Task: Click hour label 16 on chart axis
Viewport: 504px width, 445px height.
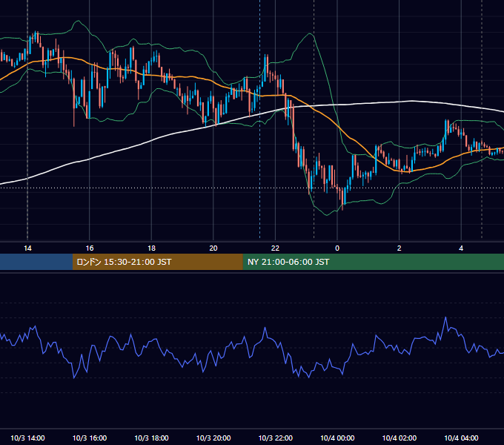Action: (90, 248)
